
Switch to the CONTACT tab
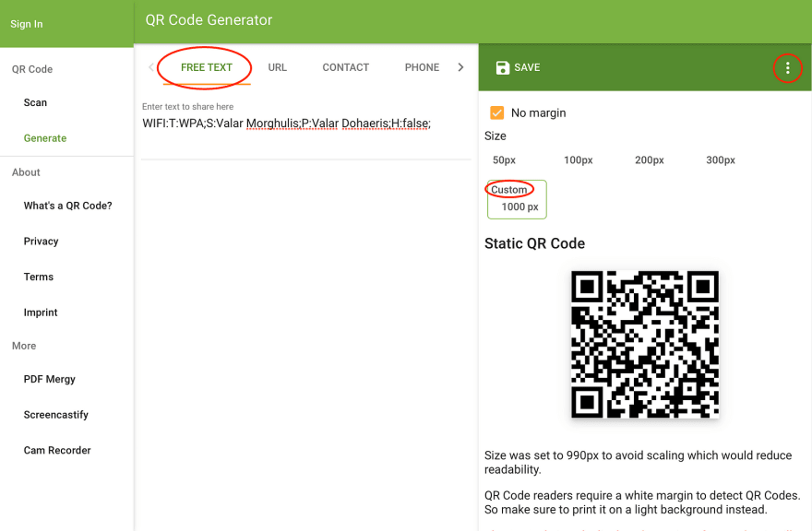[345, 67]
